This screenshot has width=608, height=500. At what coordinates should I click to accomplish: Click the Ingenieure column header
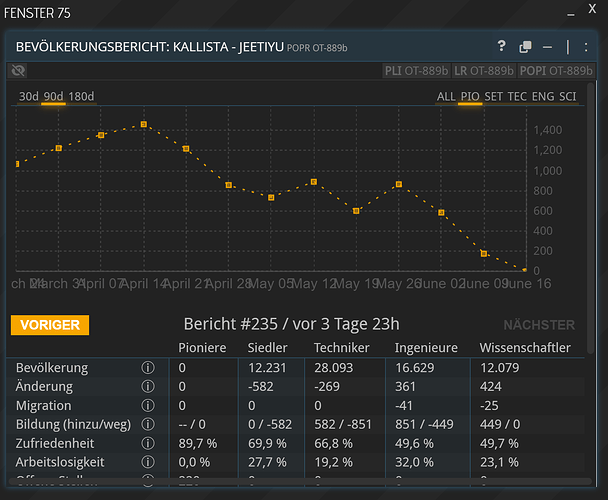(426, 348)
